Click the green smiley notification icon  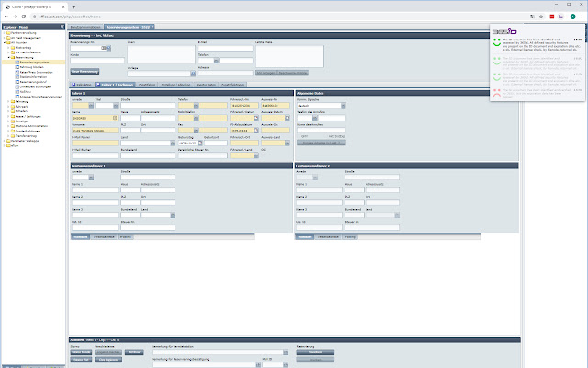496,43
